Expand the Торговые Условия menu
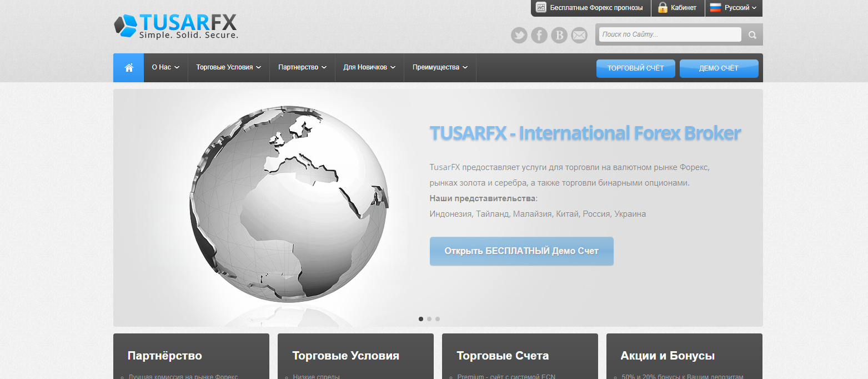 [228, 67]
